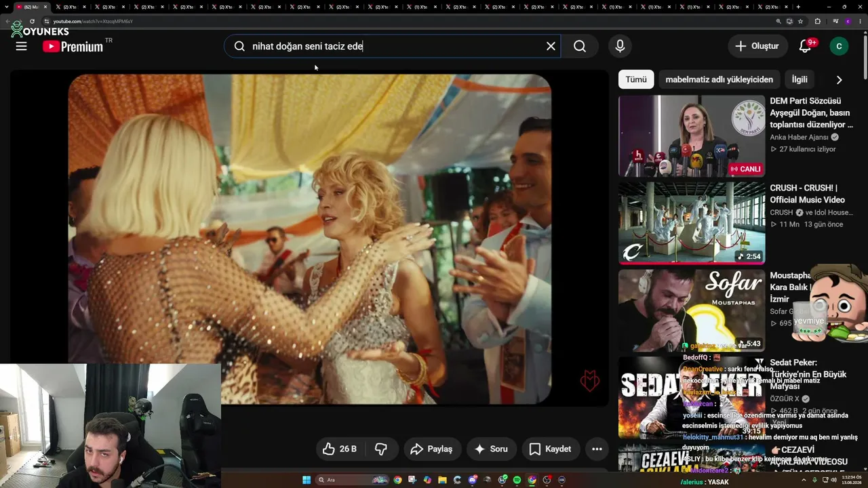Show hidden system tray icons chevron

click(804, 481)
